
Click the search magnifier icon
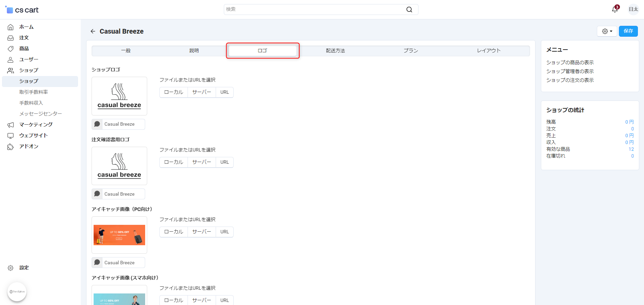tap(409, 10)
